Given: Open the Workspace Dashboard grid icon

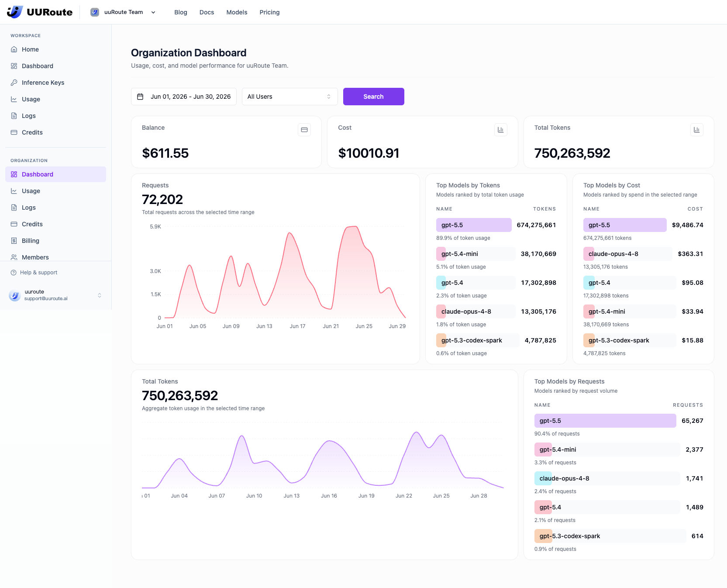Looking at the screenshot, I should click(x=14, y=66).
